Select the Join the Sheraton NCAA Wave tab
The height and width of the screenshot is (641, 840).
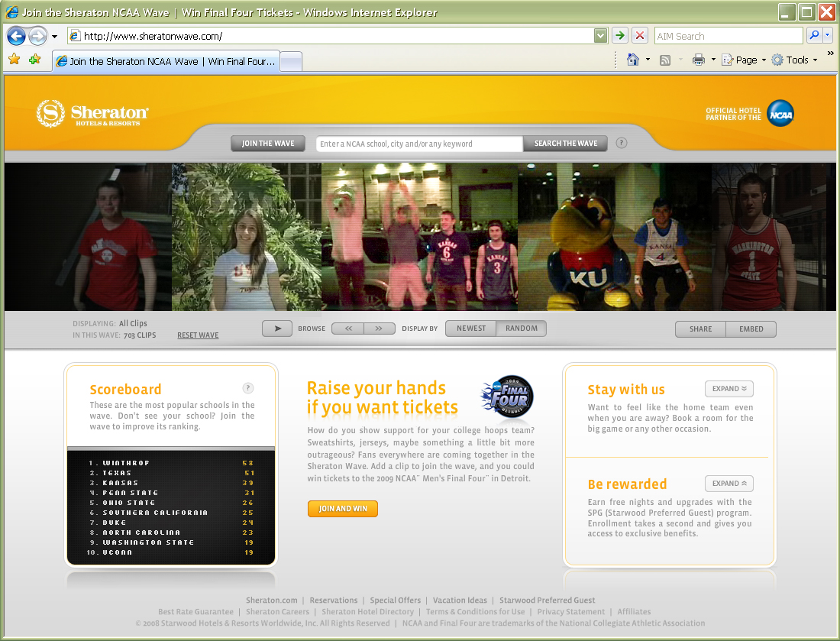166,61
